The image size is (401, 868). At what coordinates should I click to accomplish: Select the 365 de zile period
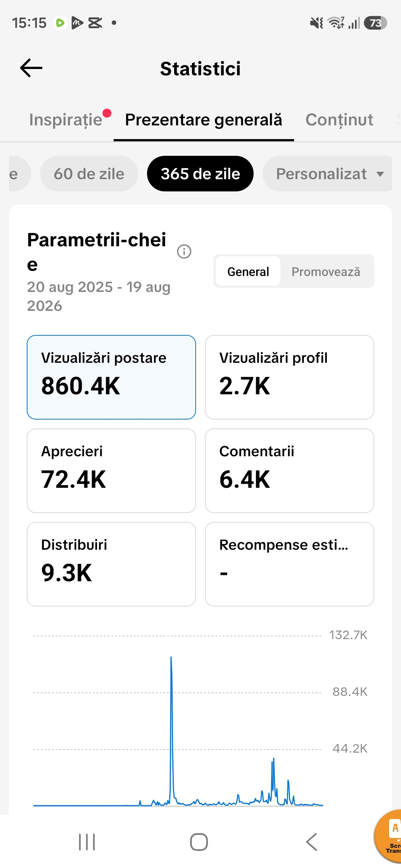(200, 174)
